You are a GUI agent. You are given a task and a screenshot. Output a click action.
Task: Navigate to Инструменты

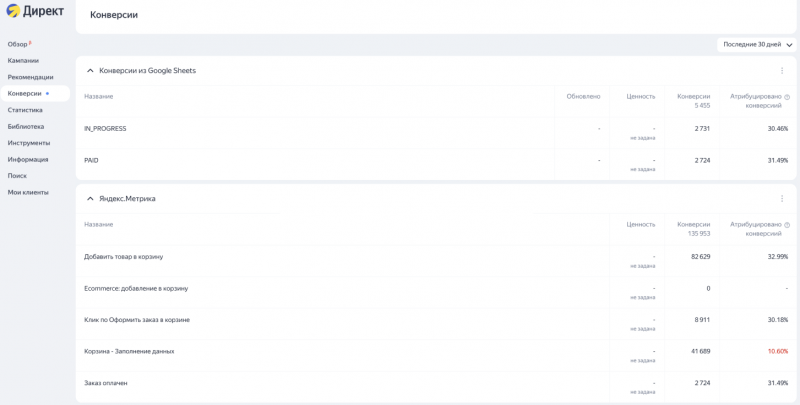(x=28, y=143)
